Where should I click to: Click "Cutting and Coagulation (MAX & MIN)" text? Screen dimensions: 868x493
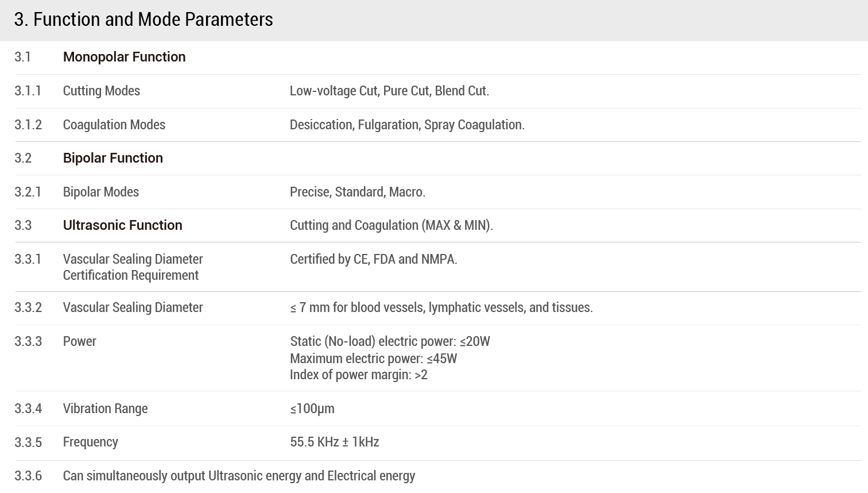(391, 225)
